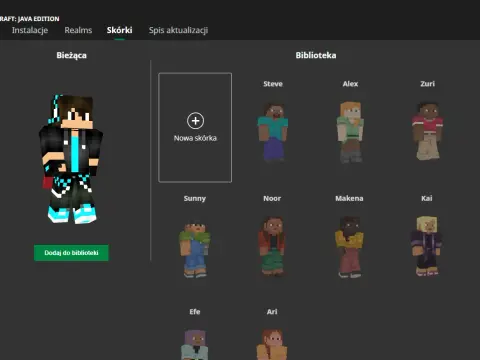Click the plus icon for a new skin
Image resolution: width=480 pixels, height=360 pixels.
click(195, 121)
